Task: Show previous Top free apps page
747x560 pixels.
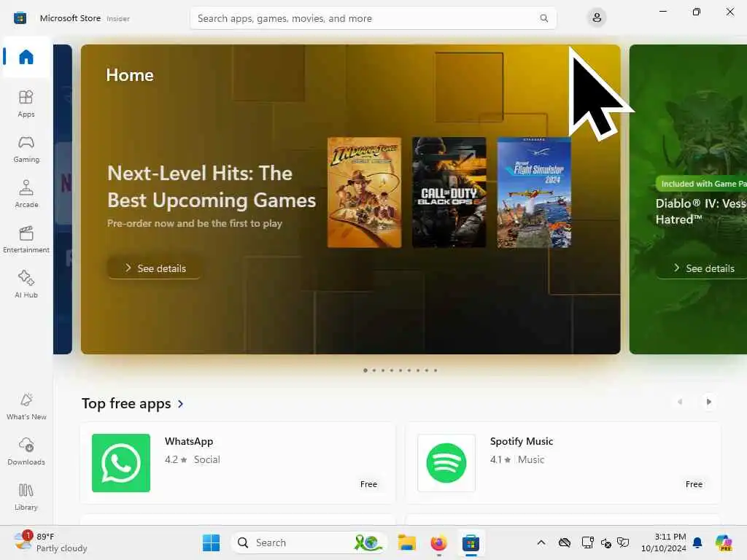Action: [680, 402]
